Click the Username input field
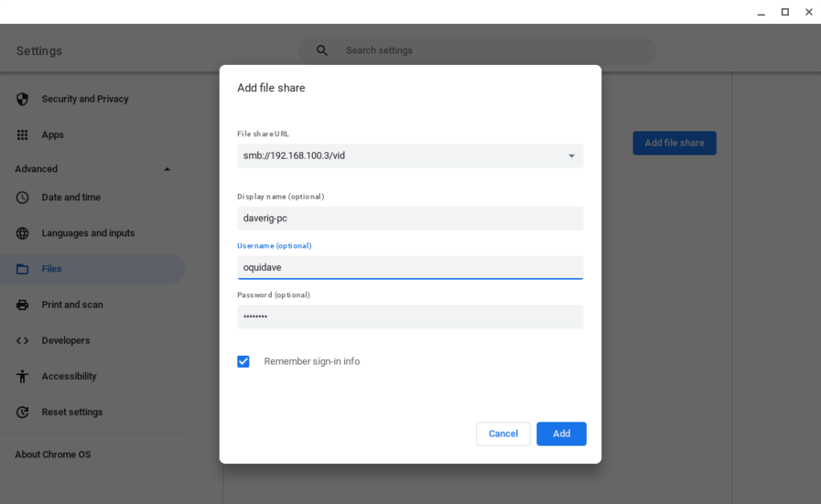Screen dimensions: 821x504 [x=410, y=268]
